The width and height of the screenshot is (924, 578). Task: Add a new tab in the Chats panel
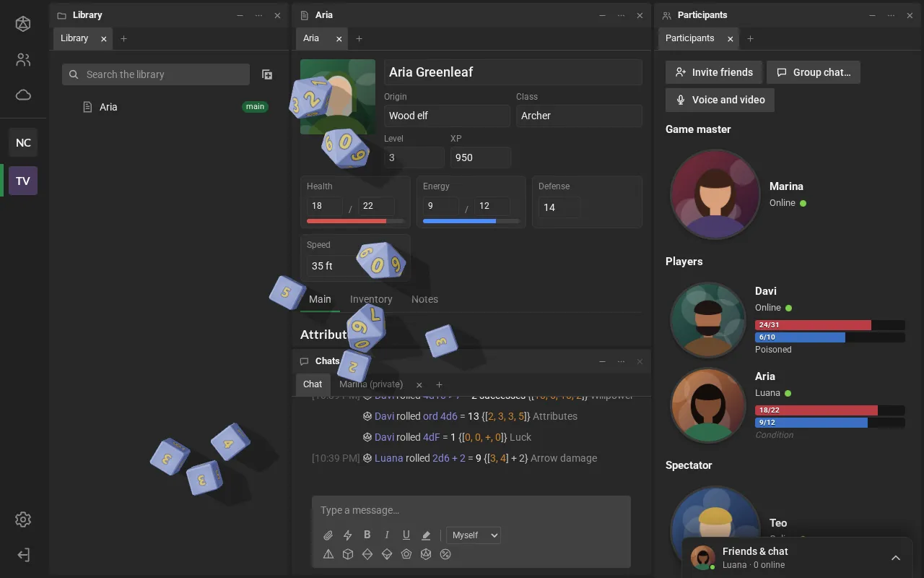pyautogui.click(x=439, y=384)
